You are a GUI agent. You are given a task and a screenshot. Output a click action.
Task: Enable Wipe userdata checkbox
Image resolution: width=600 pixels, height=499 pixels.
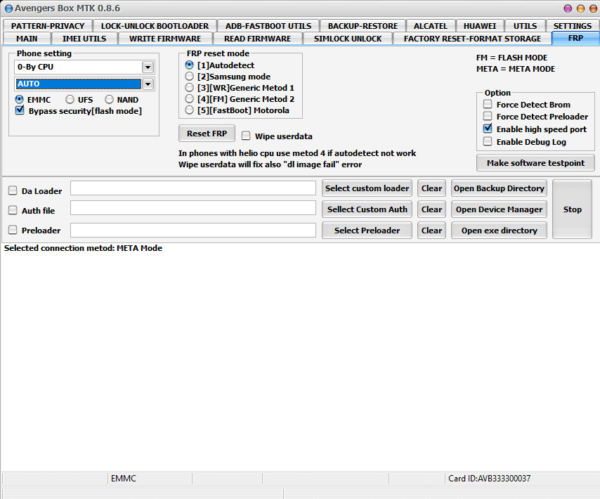[x=246, y=136]
